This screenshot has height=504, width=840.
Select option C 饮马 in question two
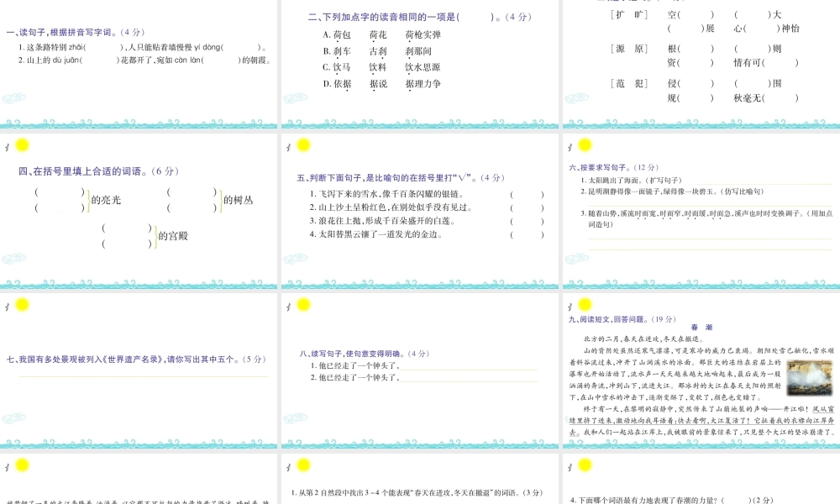341,66
